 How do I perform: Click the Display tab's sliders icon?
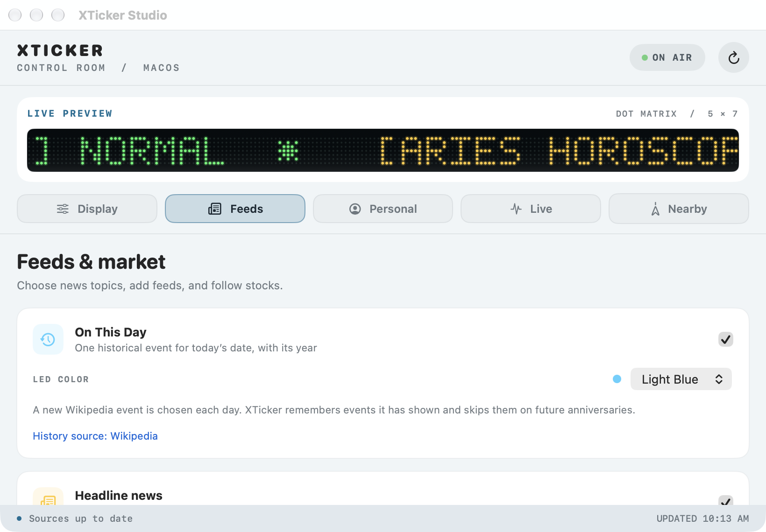63,209
